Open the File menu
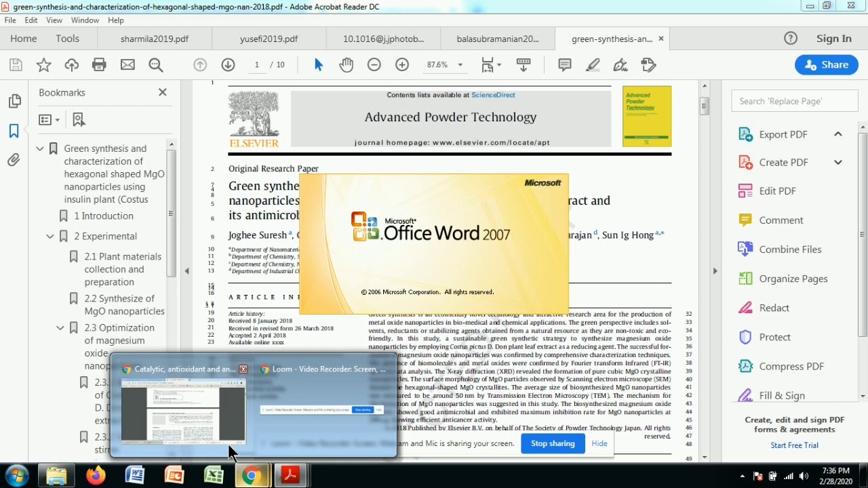The image size is (868, 488). (10, 20)
